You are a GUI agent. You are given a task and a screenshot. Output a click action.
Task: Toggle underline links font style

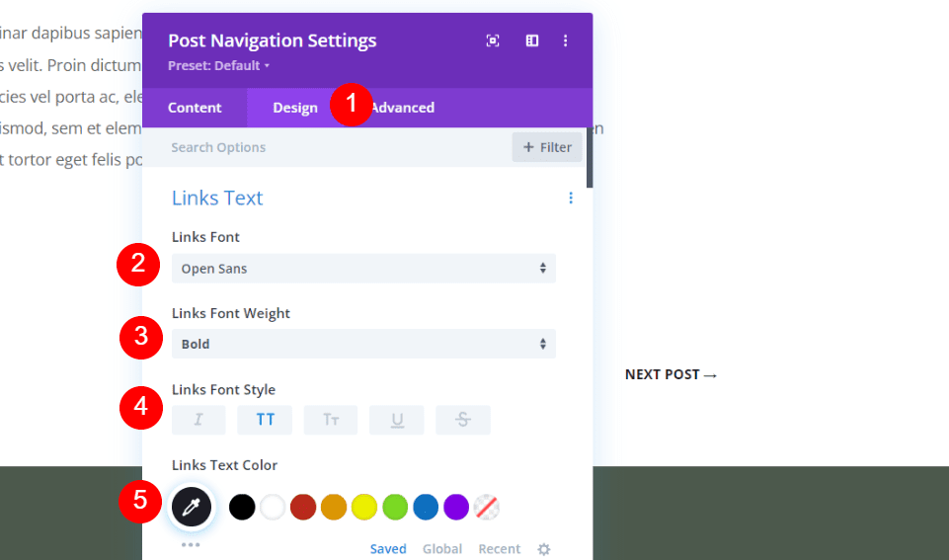pos(397,420)
